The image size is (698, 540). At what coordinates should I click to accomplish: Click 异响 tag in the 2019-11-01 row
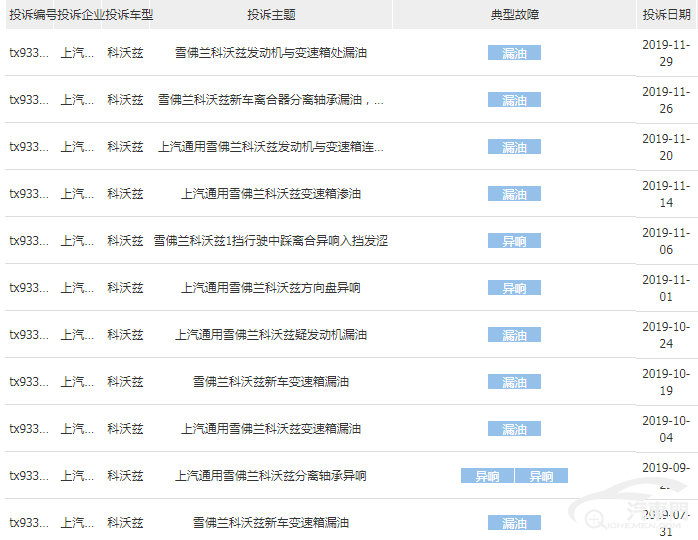tap(514, 288)
